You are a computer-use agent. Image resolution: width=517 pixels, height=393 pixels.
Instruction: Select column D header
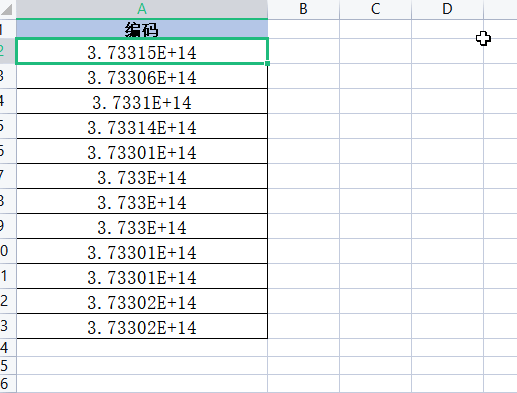click(x=447, y=9)
